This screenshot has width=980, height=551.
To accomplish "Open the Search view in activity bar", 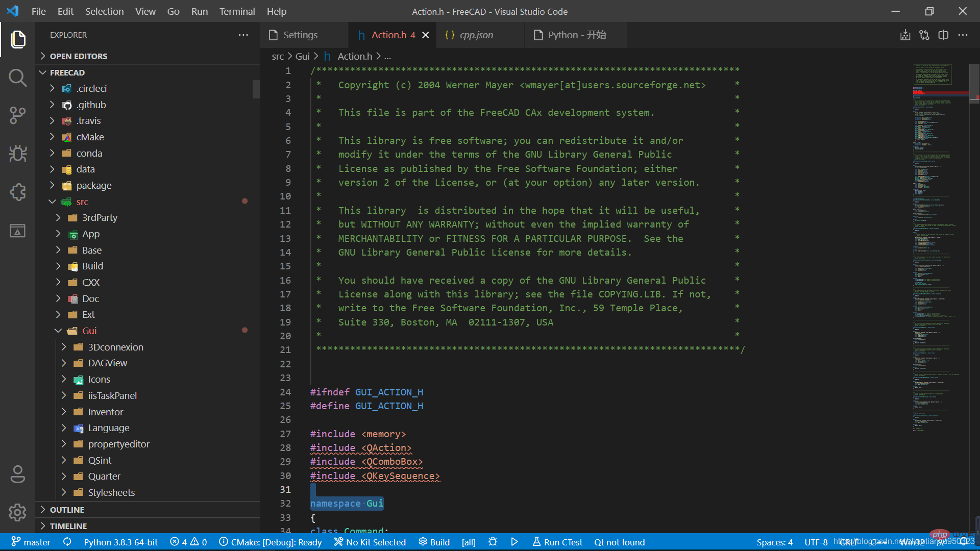I will (x=17, y=78).
